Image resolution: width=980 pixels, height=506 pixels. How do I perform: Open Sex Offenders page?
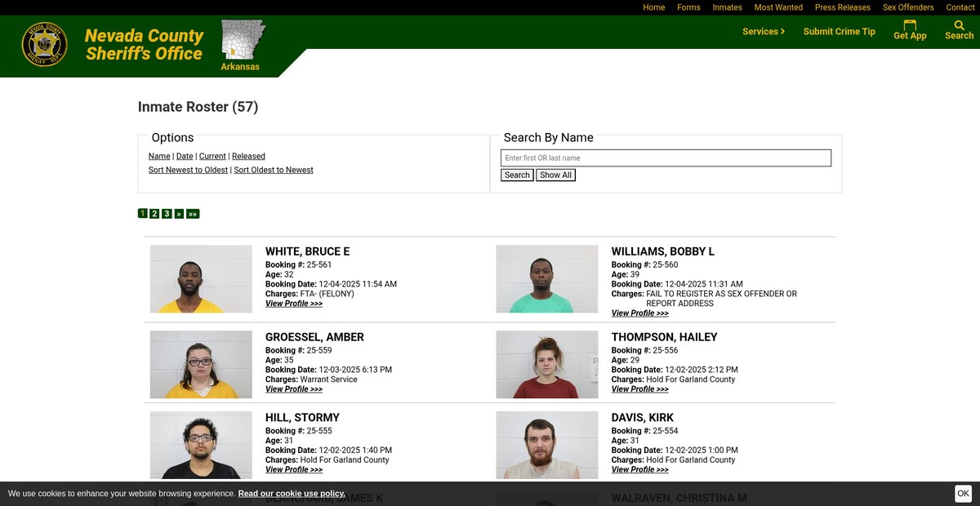(908, 7)
